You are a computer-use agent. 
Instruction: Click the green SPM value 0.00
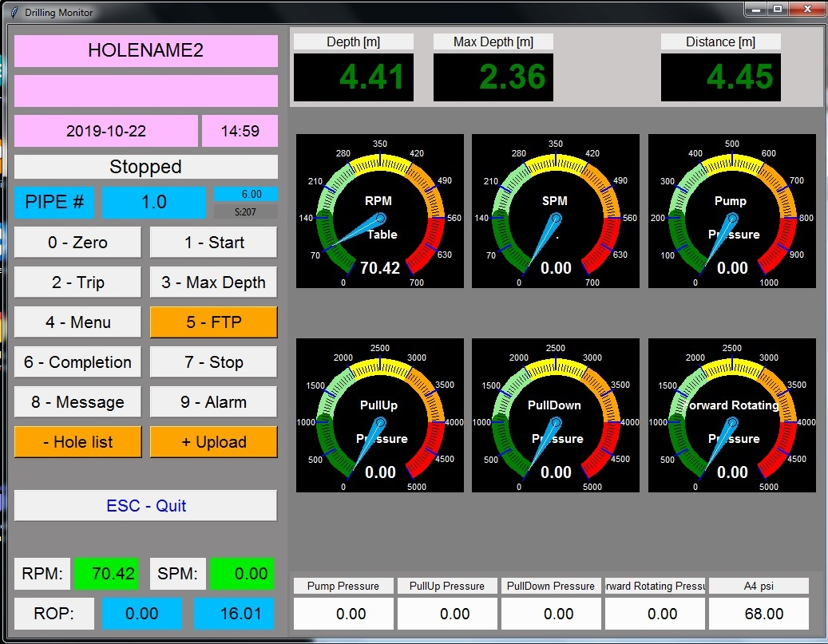pos(242,573)
